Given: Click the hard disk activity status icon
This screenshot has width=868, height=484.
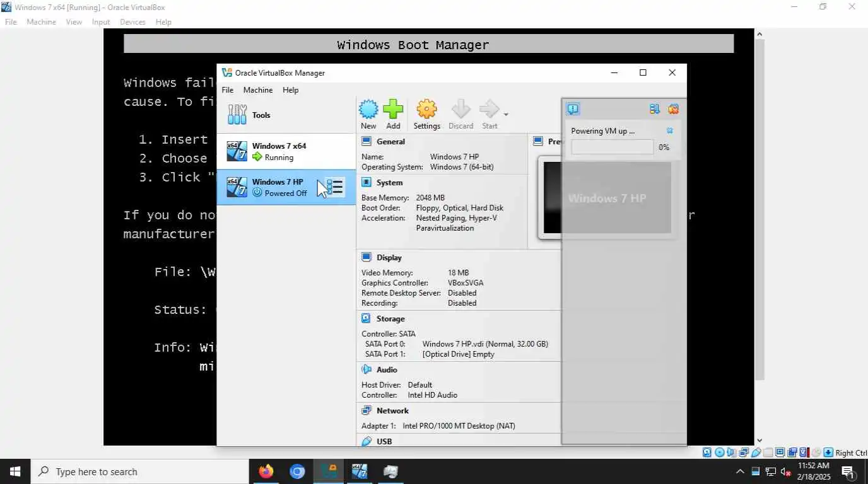Looking at the screenshot, I should point(707,452).
